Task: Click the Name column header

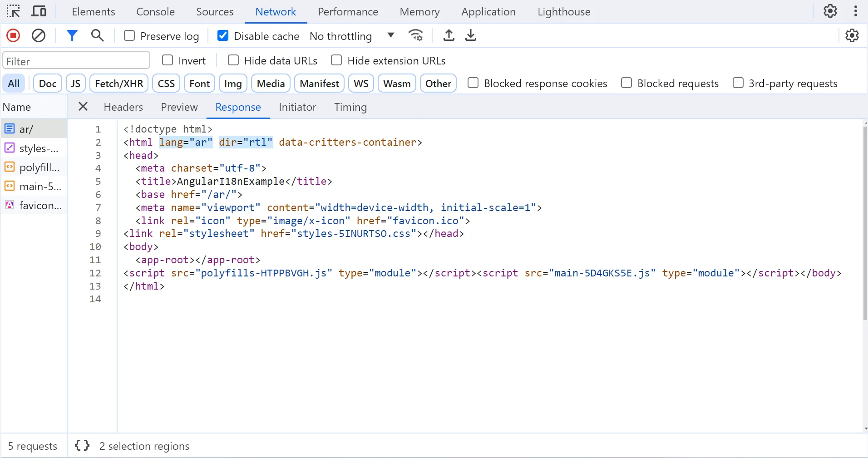Action: (34, 107)
